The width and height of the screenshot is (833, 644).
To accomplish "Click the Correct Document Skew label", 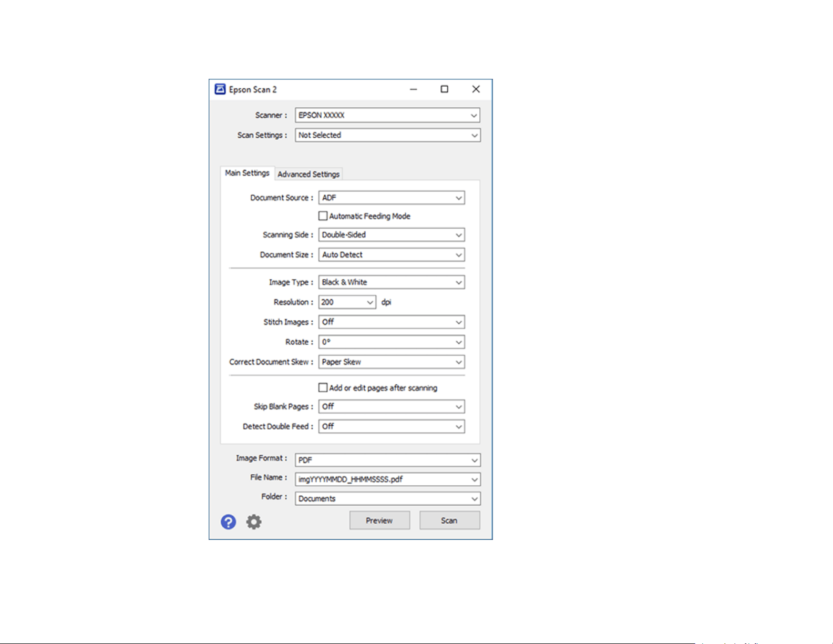I will pos(271,362).
